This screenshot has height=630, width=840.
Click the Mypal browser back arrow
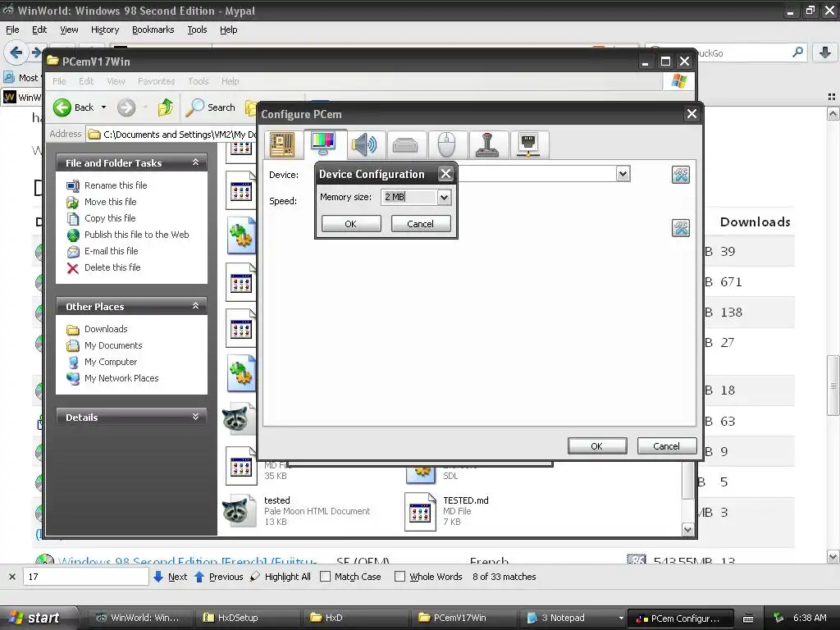pyautogui.click(x=16, y=52)
